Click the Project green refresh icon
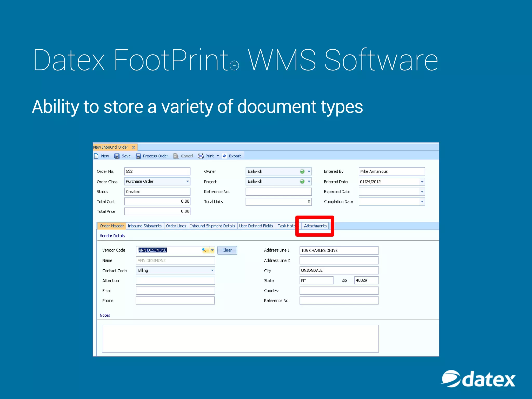This screenshot has height=399, width=532. click(x=302, y=181)
